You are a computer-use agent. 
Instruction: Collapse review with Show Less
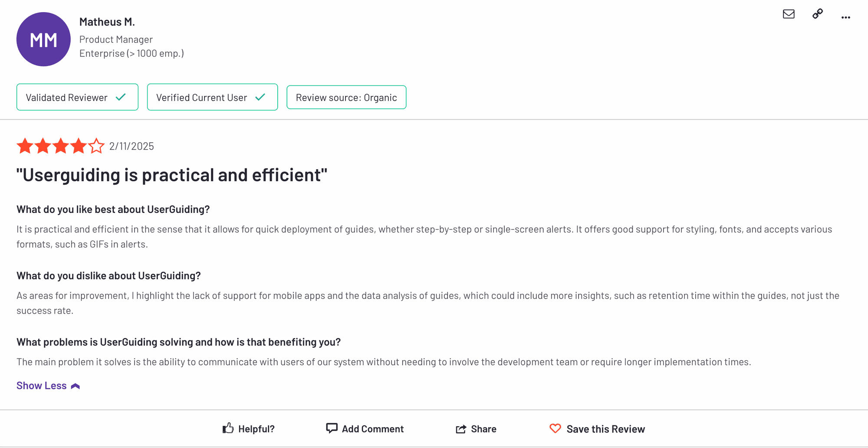[x=42, y=386]
